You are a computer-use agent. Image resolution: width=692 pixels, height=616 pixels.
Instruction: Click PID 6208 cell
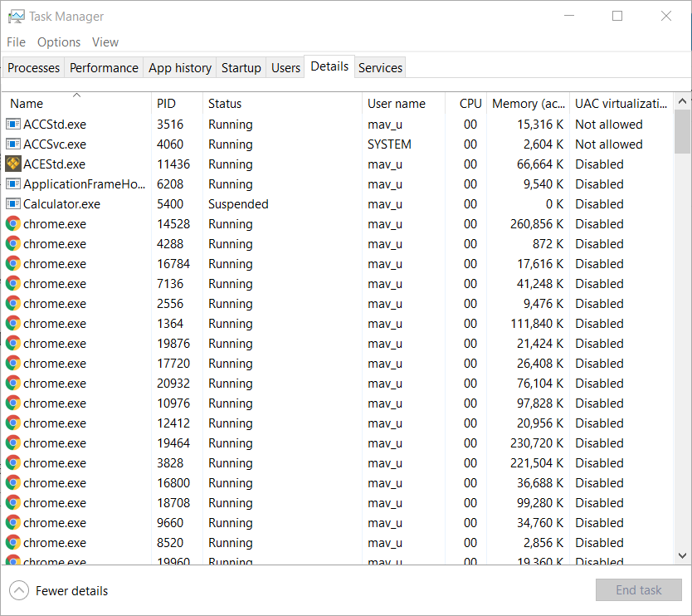[170, 184]
